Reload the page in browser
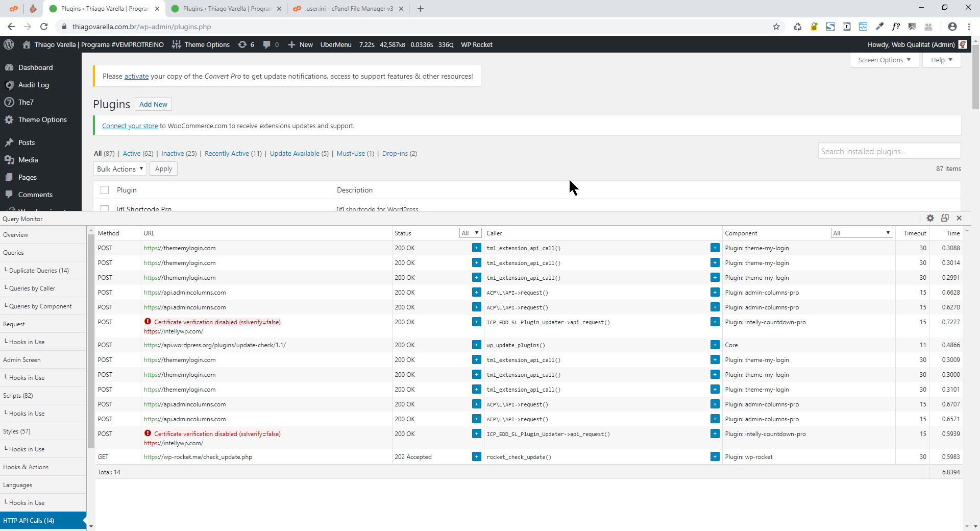 pos(44,27)
